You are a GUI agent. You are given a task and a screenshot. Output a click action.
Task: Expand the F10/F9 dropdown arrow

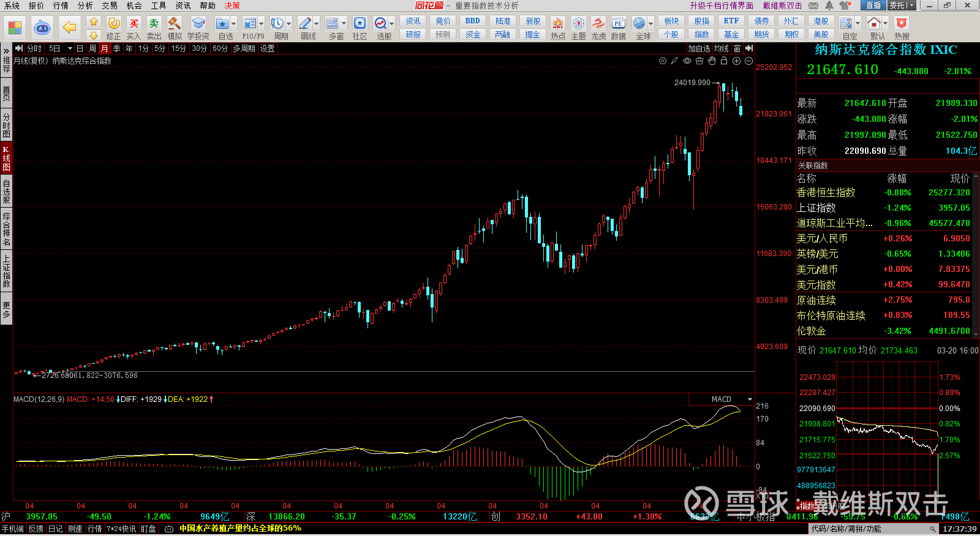click(x=261, y=24)
